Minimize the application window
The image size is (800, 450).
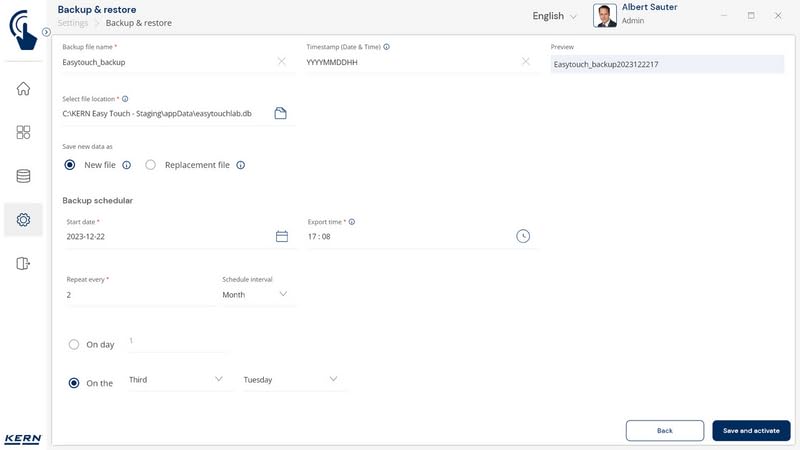point(724,16)
